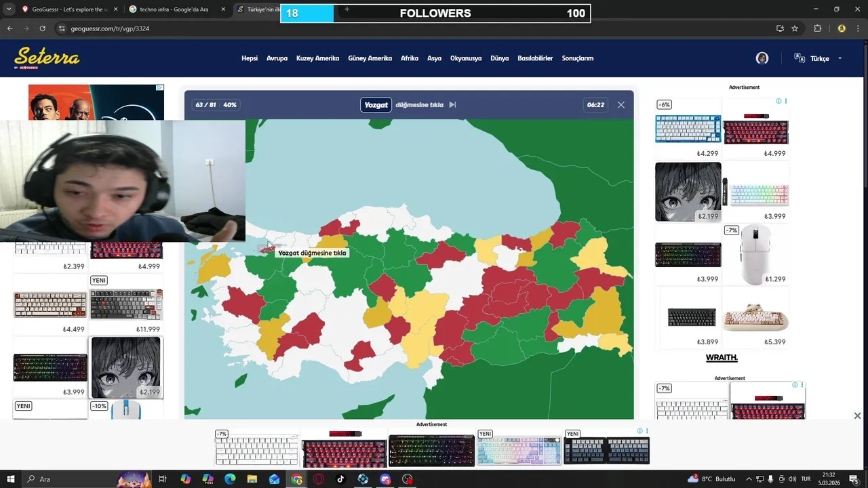Image resolution: width=868 pixels, height=488 pixels.
Task: Open Opera browser from the taskbar
Action: [319, 479]
